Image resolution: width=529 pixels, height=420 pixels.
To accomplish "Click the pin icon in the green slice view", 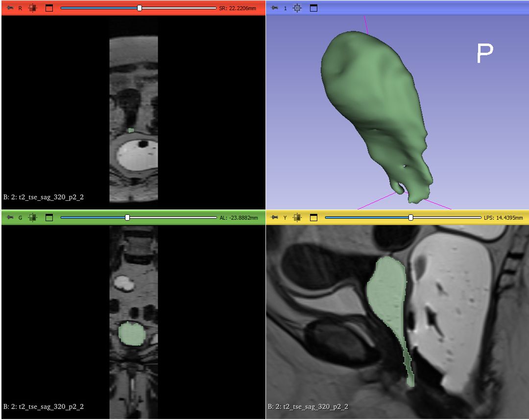I will [10, 218].
